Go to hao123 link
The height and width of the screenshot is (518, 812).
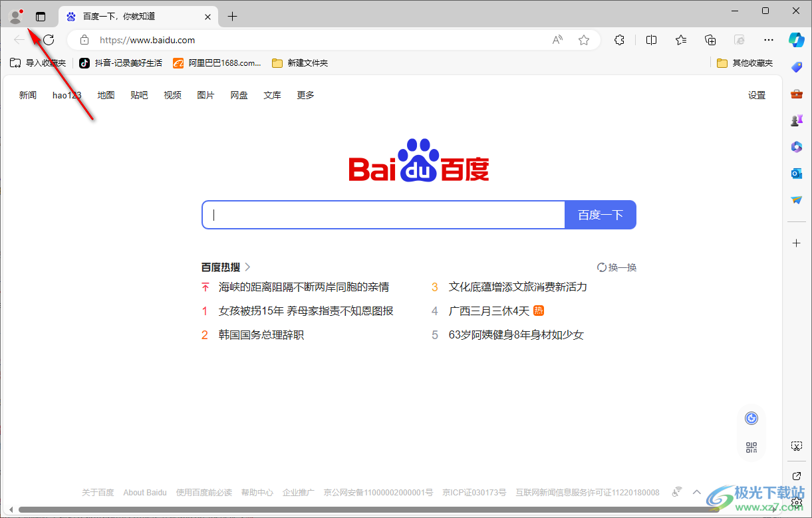point(67,95)
